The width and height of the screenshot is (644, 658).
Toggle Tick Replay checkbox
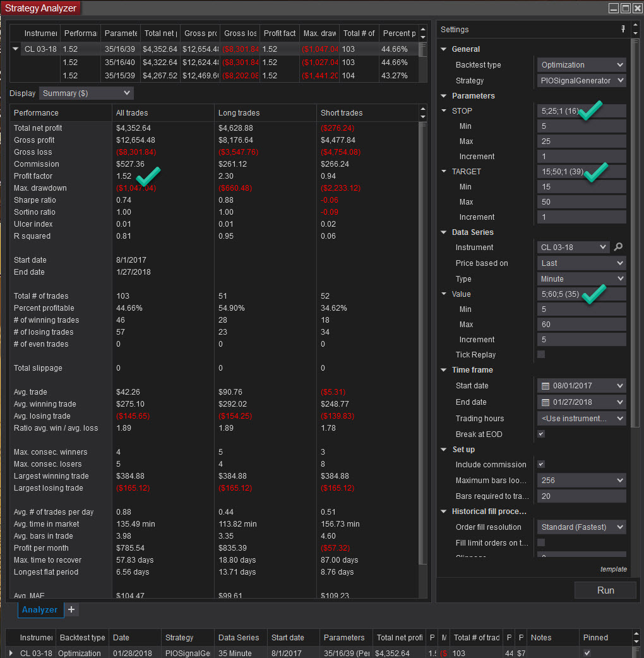pos(541,355)
